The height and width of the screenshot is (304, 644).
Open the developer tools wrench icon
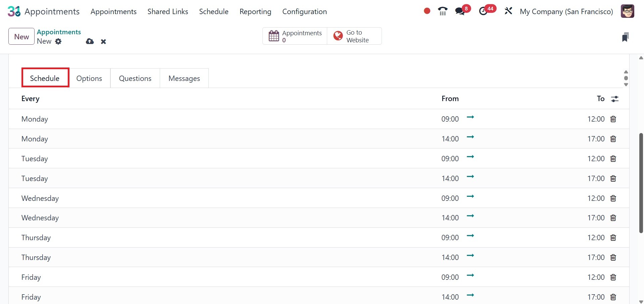tap(508, 11)
